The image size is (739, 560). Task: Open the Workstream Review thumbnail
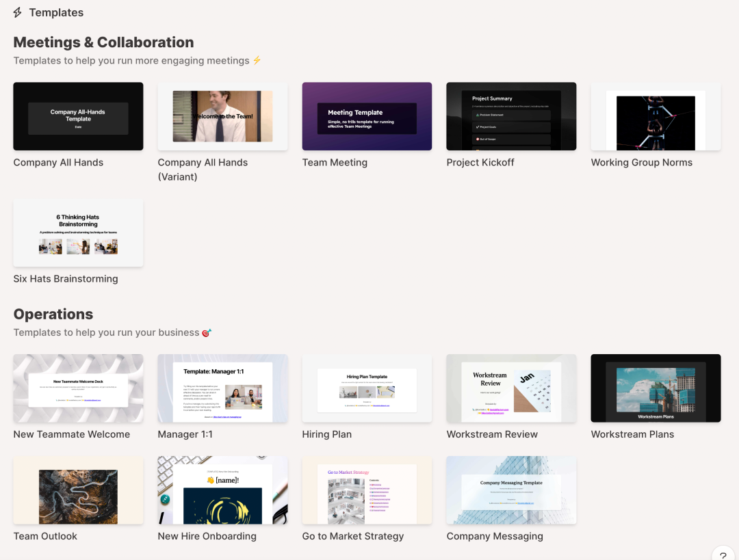(511, 388)
